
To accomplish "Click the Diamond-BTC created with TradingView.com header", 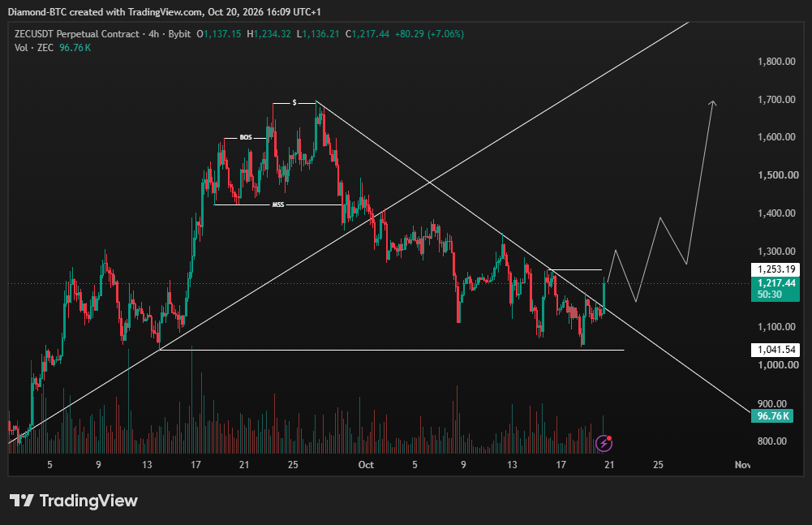I will [x=164, y=12].
